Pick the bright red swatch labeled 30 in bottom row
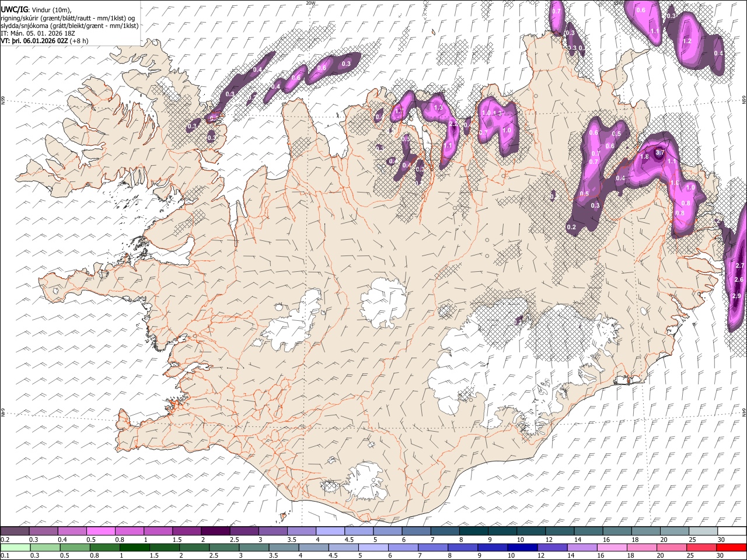Image resolution: width=747 pixels, height=560 pixels. pyautogui.click(x=732, y=547)
